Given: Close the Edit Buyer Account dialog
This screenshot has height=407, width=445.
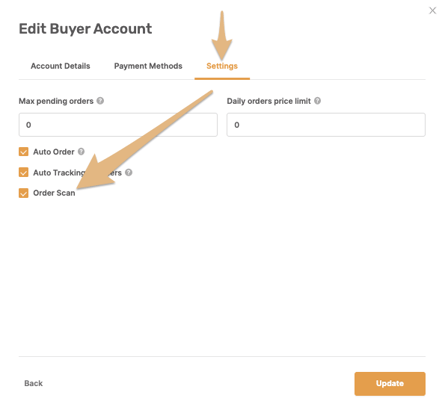Looking at the screenshot, I should click(x=432, y=11).
